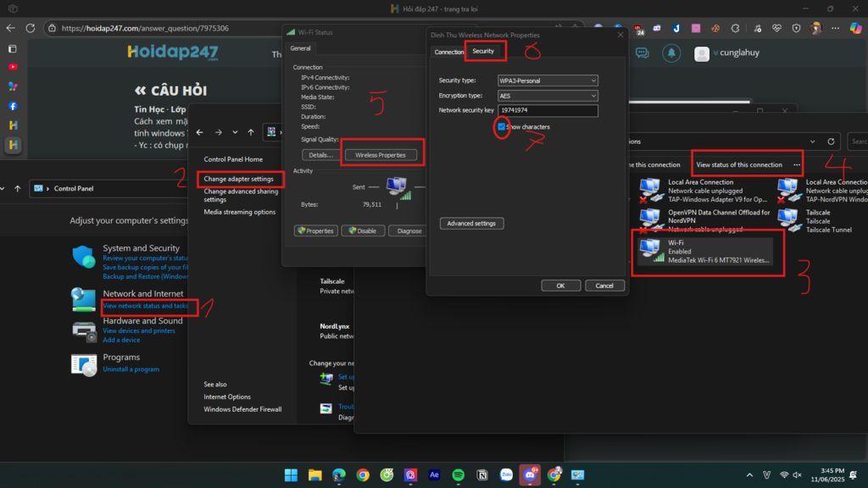Expand the address bar history dropdown chevron
Screen dimensions: 868x488
[x=812, y=141]
